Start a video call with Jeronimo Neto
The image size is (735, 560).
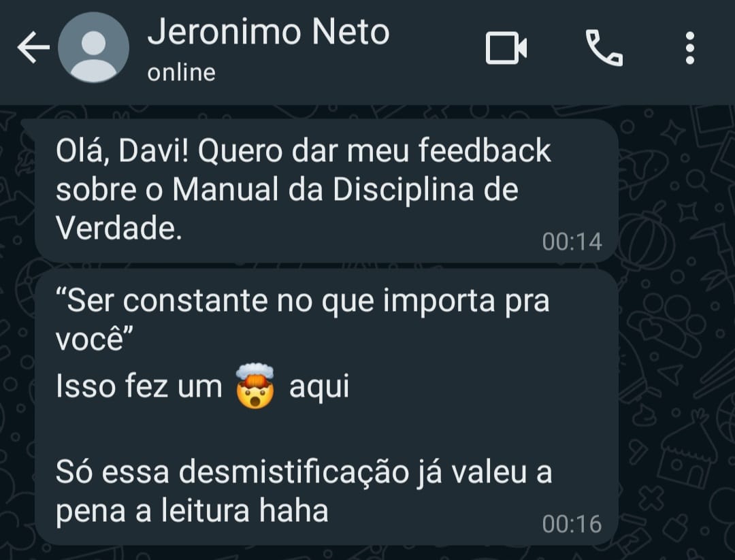[x=506, y=48]
